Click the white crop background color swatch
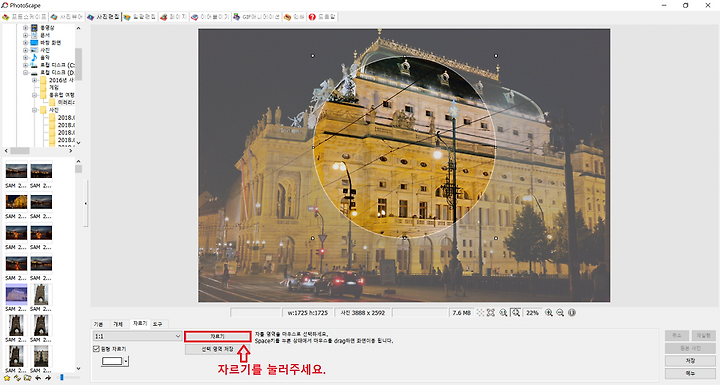 coord(112,362)
